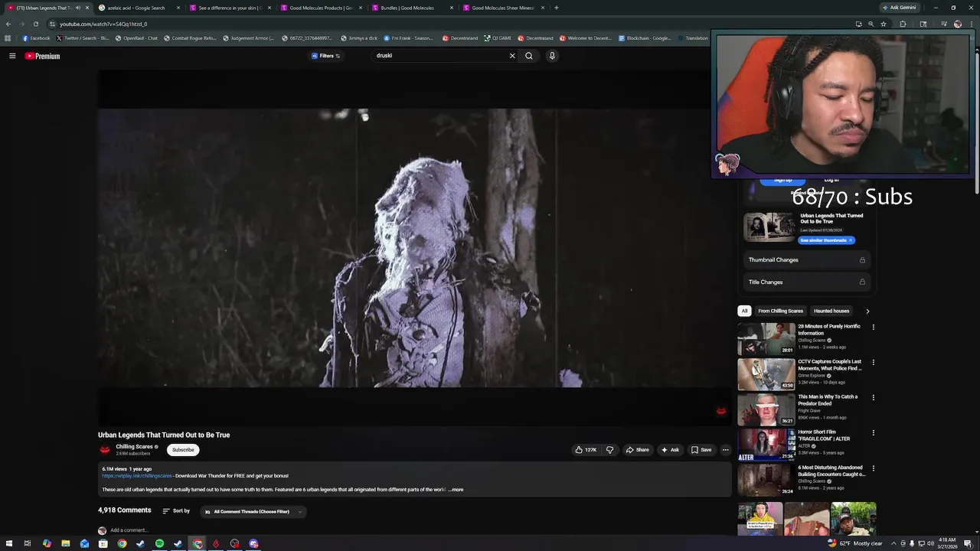
Task: Open Microsoft Store from the taskbar
Action: point(103,543)
